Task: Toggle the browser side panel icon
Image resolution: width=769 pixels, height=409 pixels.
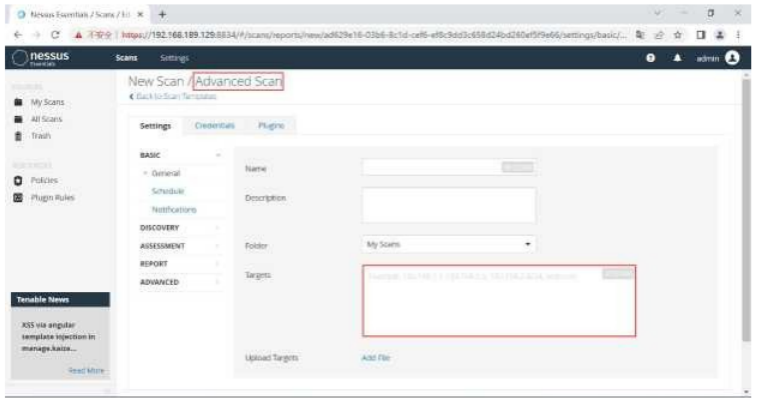Action: tap(701, 35)
